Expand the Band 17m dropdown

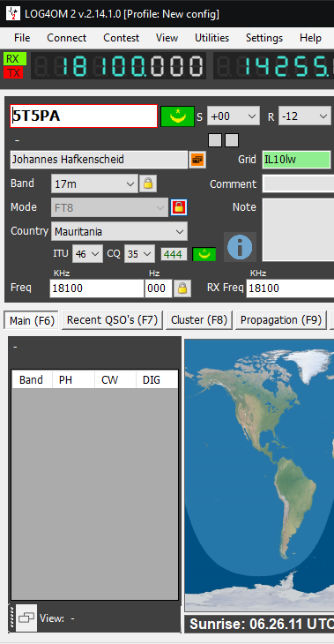coord(94,183)
